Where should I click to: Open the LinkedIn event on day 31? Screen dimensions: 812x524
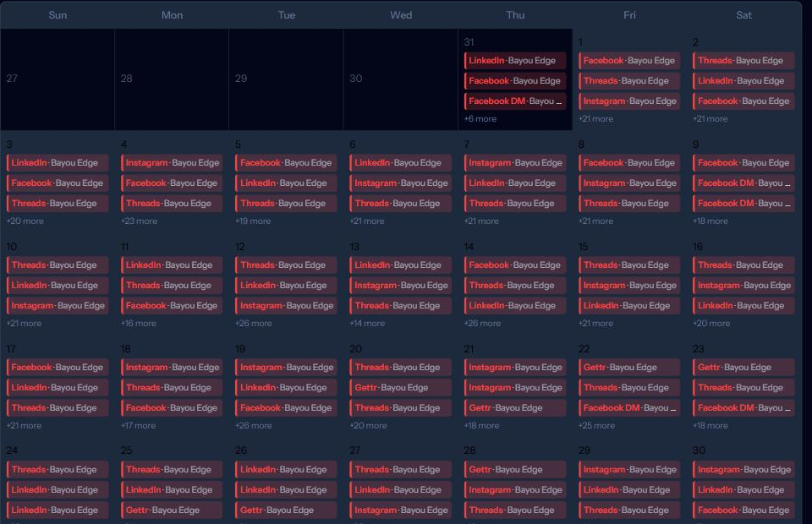[x=515, y=61]
